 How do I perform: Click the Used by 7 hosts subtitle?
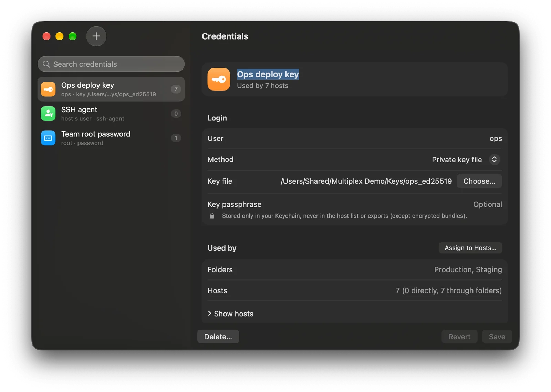262,86
